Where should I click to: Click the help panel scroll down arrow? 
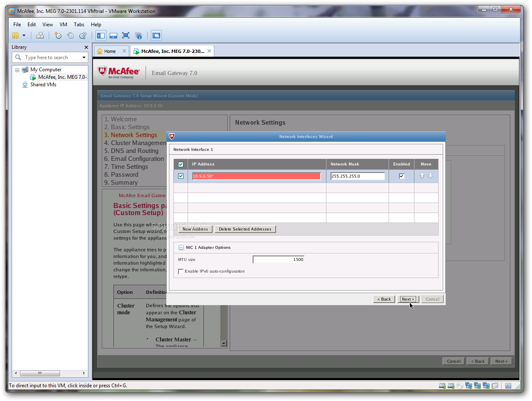click(x=223, y=343)
